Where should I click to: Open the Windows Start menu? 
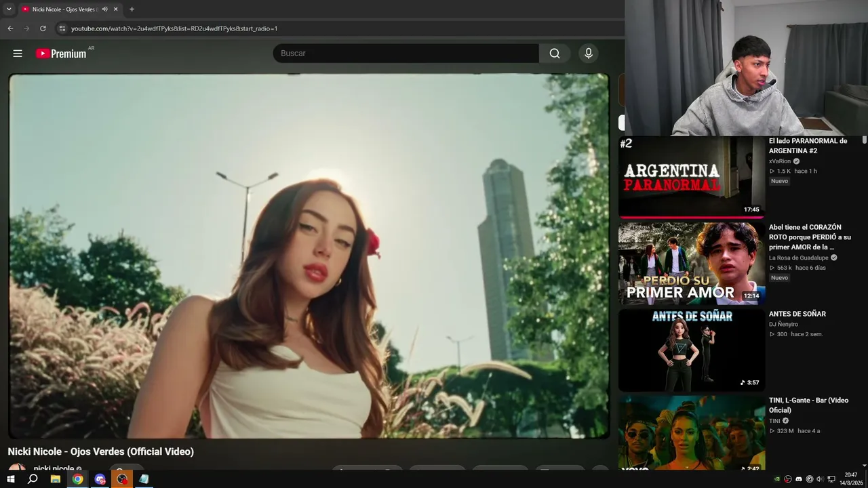coord(10,479)
